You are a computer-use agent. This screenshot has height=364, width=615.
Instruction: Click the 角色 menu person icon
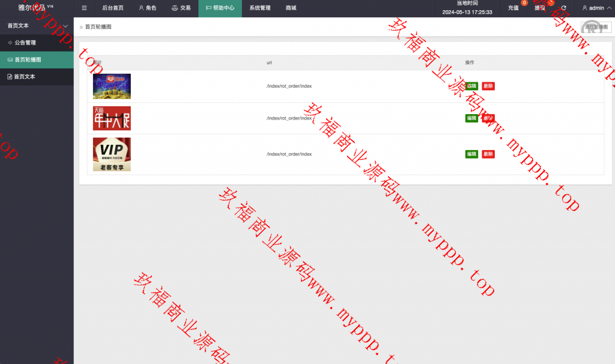point(141,8)
